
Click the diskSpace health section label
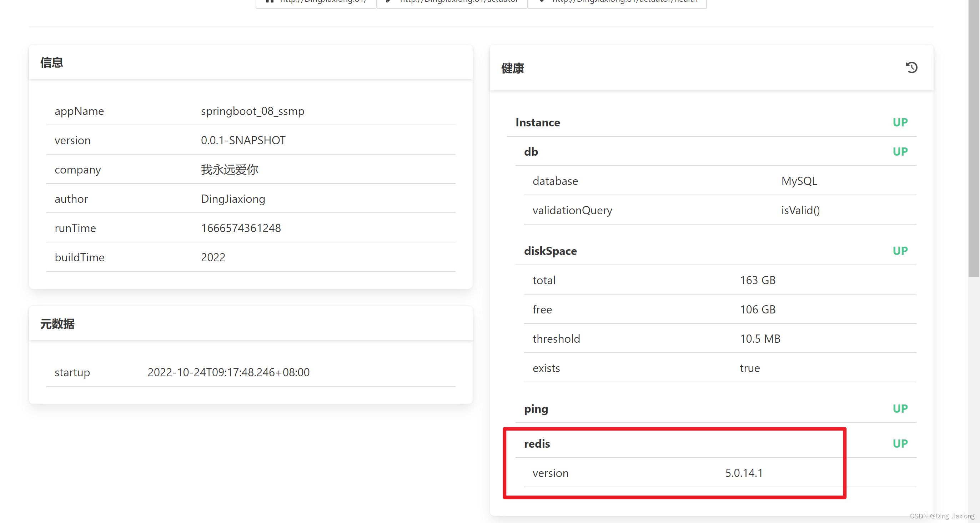550,251
